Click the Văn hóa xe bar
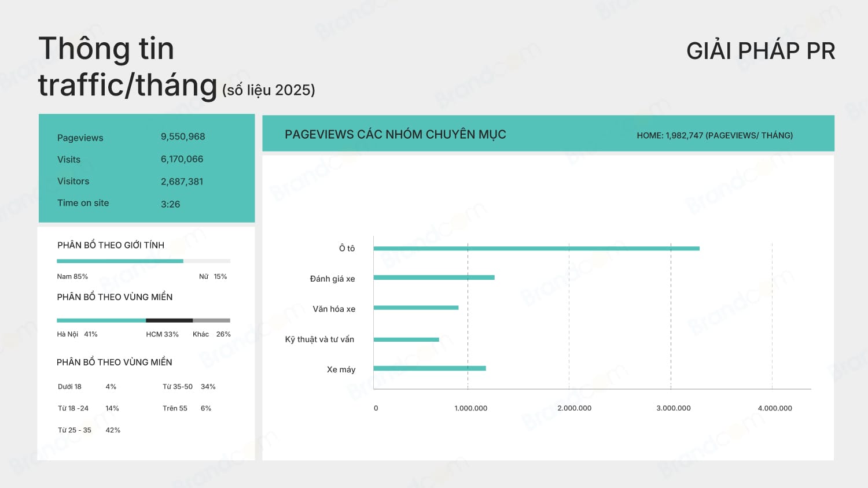868x488 pixels. pos(415,308)
